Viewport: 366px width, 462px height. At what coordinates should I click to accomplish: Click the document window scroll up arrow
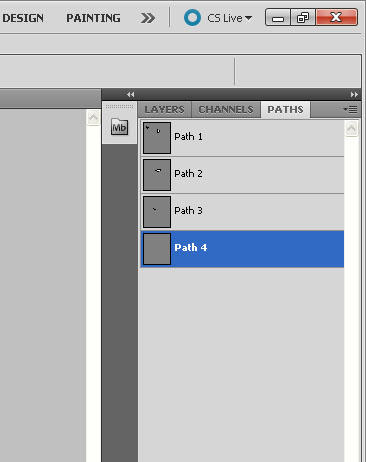point(93,118)
